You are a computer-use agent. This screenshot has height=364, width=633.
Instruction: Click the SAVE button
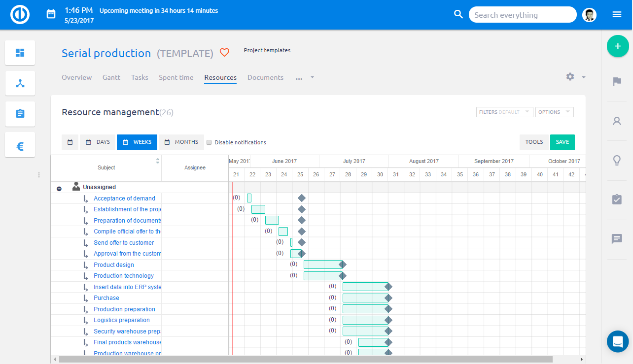pyautogui.click(x=562, y=141)
